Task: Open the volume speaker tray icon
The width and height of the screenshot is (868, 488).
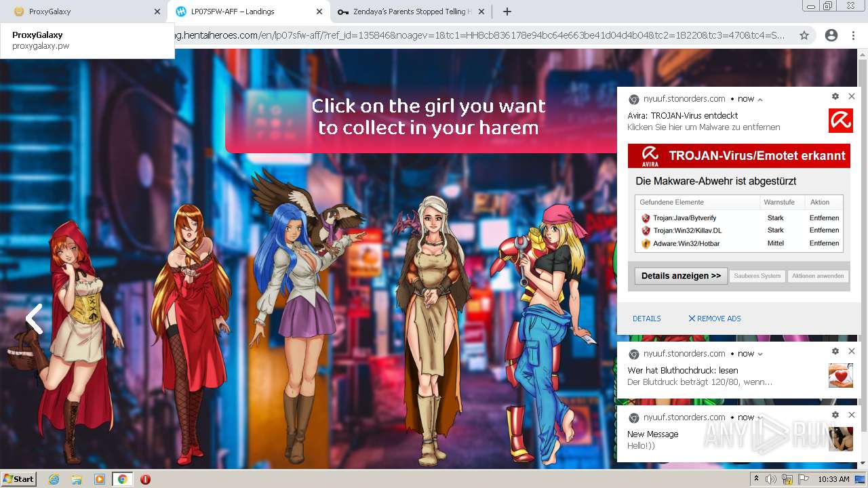Action: pyautogui.click(x=771, y=479)
